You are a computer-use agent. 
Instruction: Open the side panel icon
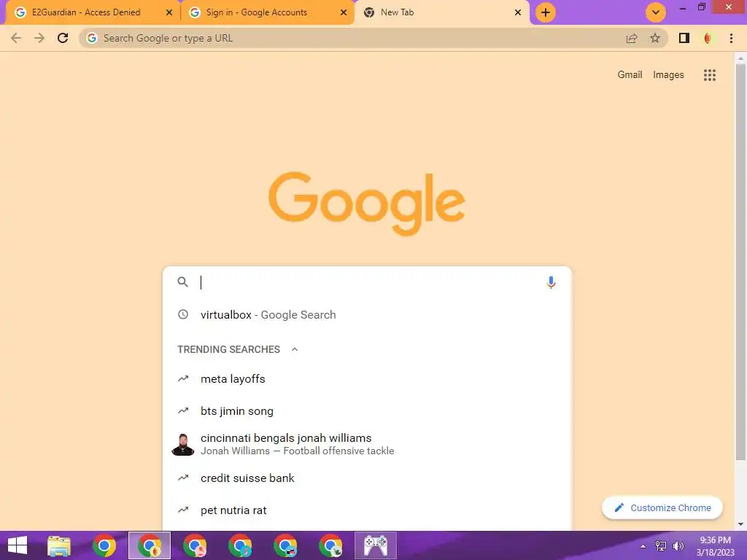pyautogui.click(x=684, y=38)
